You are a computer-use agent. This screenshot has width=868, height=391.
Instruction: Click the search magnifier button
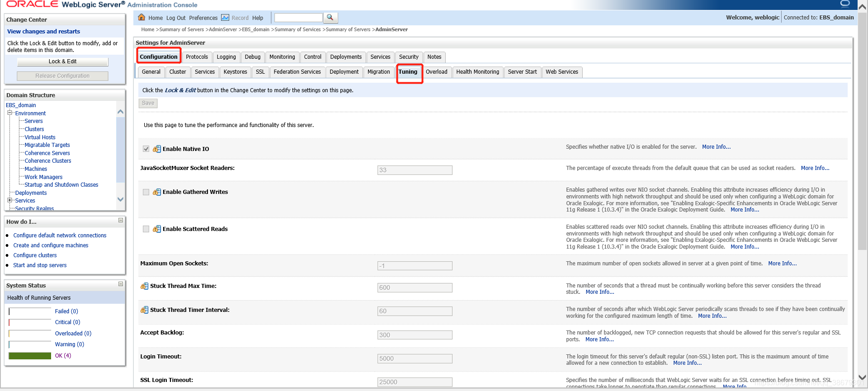click(330, 18)
